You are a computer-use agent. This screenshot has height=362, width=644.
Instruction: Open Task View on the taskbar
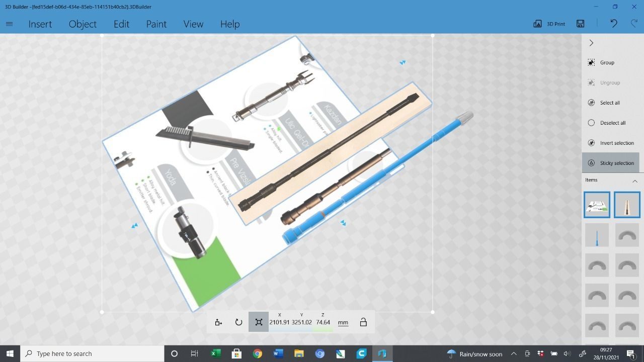tap(194, 353)
